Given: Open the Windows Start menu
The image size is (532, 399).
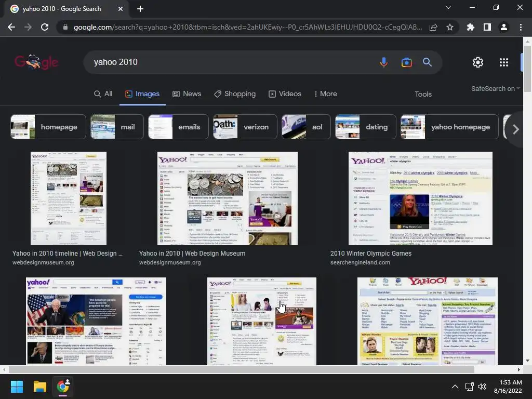Looking at the screenshot, I should pos(17,387).
